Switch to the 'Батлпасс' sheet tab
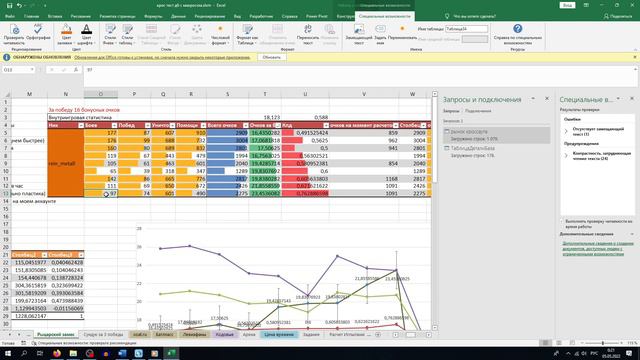This screenshot has height=360, width=640. 164,335
